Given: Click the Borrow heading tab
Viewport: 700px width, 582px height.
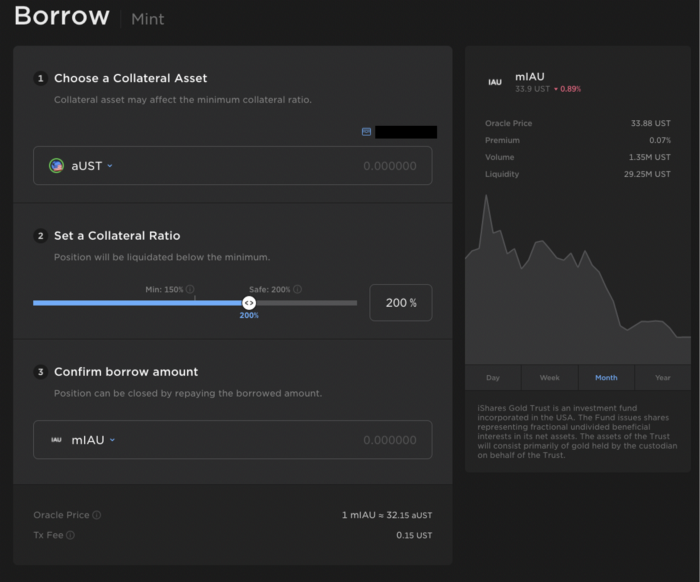Looking at the screenshot, I should (x=62, y=17).
